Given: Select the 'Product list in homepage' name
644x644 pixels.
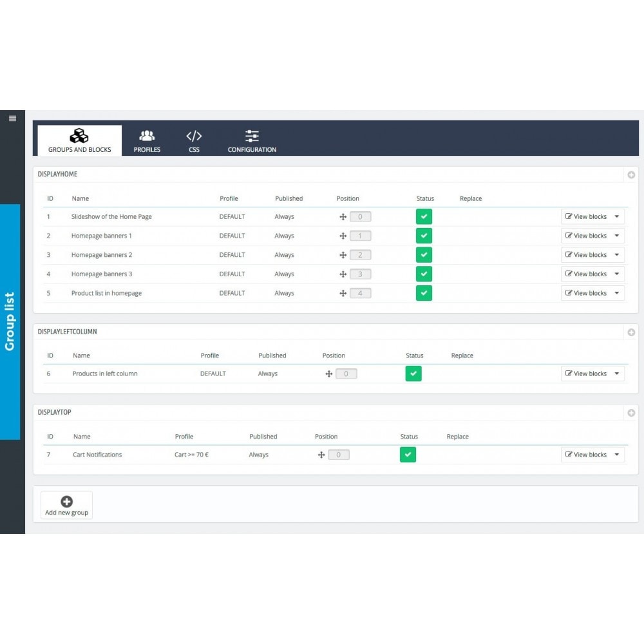Looking at the screenshot, I should click(x=106, y=293).
